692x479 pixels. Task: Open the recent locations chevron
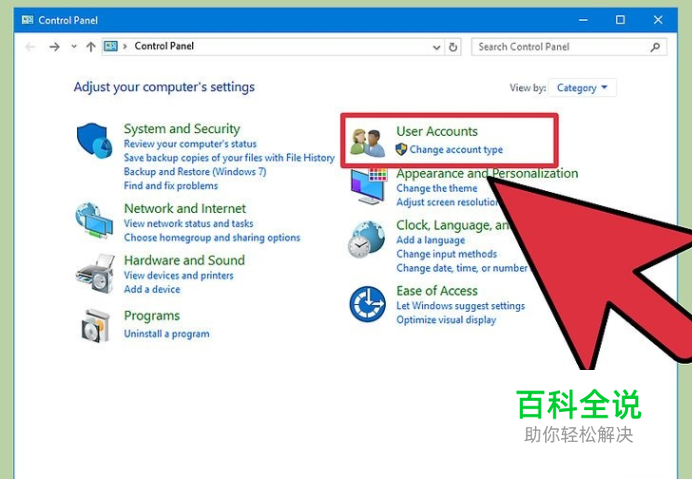point(74,46)
